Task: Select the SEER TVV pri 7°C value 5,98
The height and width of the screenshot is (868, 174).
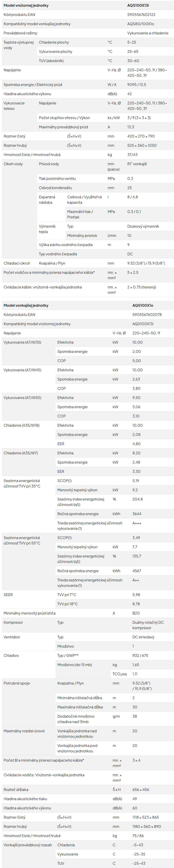Action: coord(136,594)
